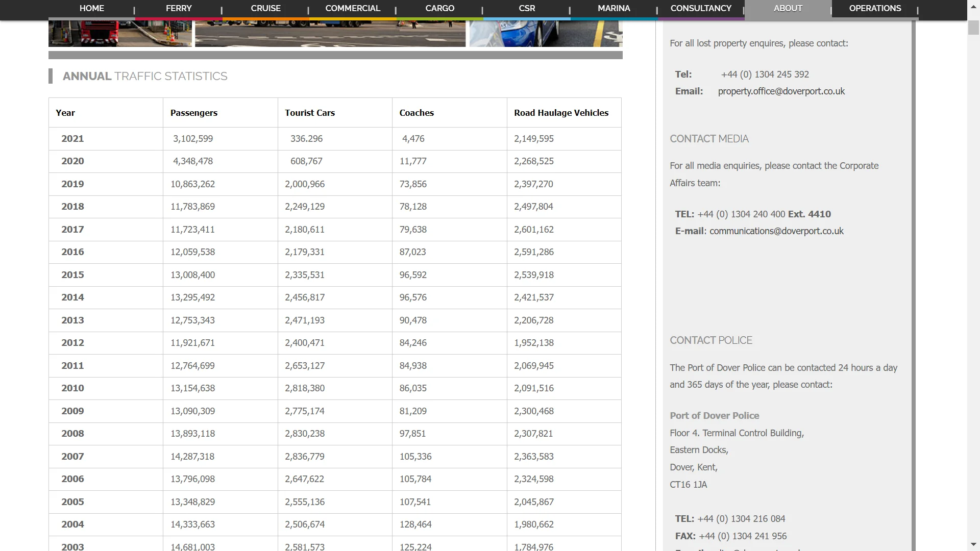Click the 2020 passengers value 4,348,478
This screenshot has width=980, height=551.
(x=193, y=161)
